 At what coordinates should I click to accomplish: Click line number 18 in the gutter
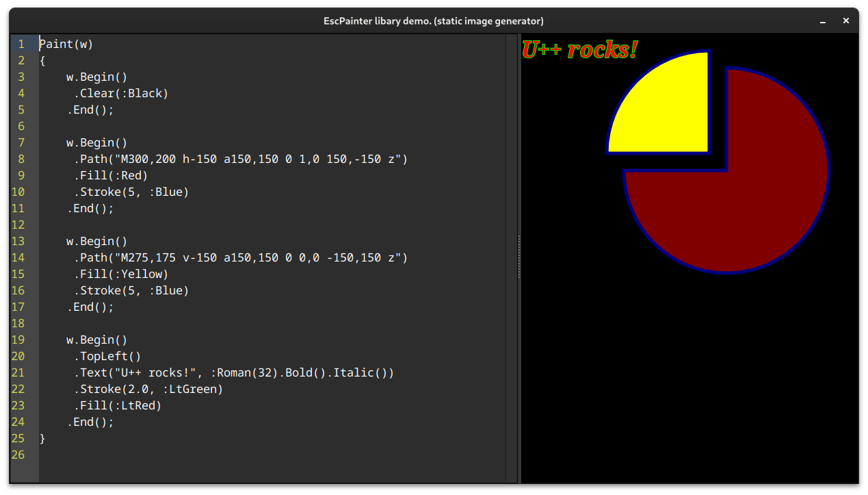pos(18,323)
